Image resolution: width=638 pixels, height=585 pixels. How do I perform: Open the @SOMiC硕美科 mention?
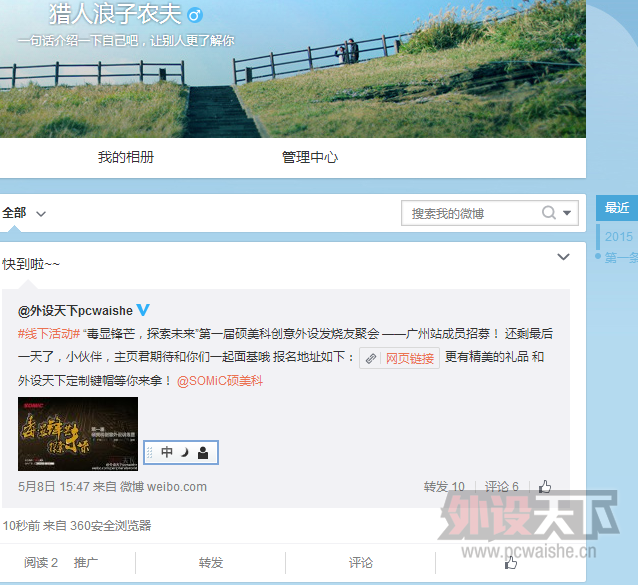pos(220,381)
